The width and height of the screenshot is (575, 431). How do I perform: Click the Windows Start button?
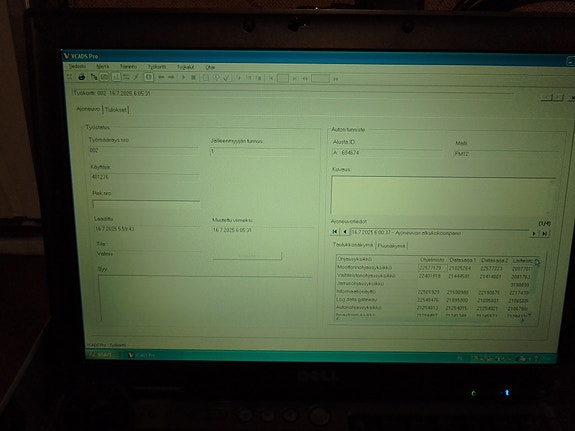pos(101,354)
